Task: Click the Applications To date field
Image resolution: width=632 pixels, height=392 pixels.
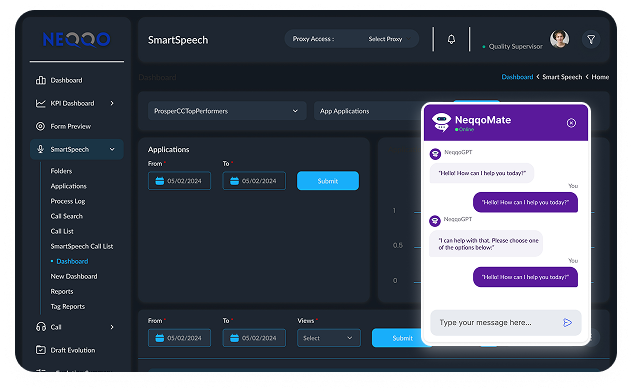Action: tap(254, 181)
